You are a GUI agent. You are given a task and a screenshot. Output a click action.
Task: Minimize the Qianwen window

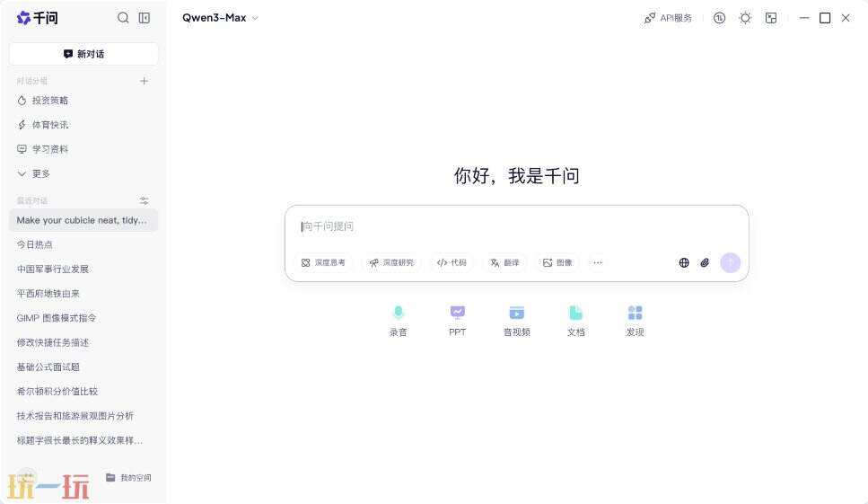804,18
